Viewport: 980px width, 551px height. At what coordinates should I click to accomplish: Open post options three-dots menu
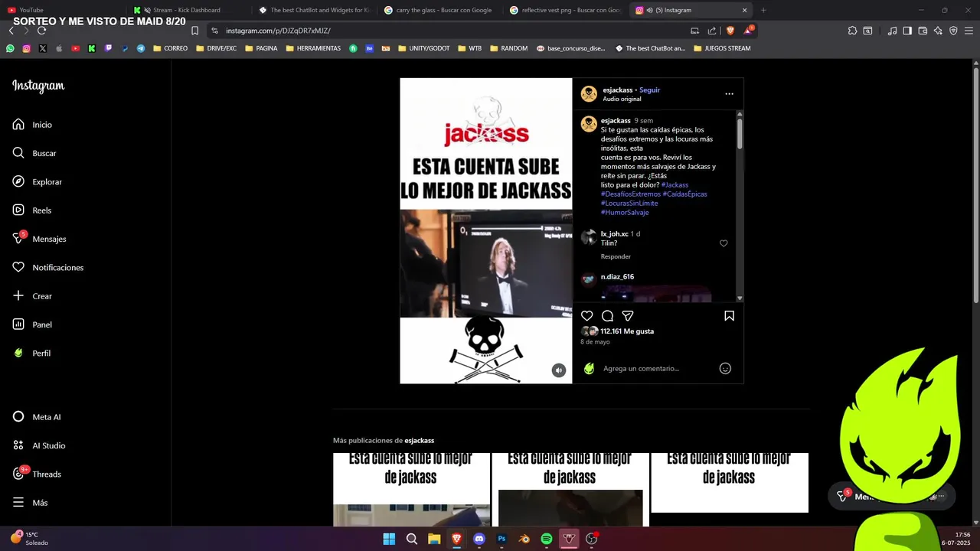(x=729, y=94)
